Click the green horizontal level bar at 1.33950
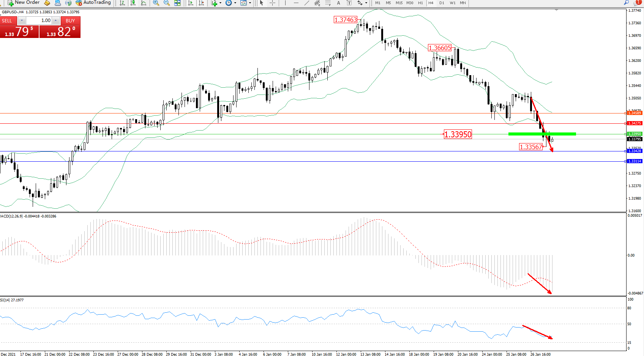 542,134
